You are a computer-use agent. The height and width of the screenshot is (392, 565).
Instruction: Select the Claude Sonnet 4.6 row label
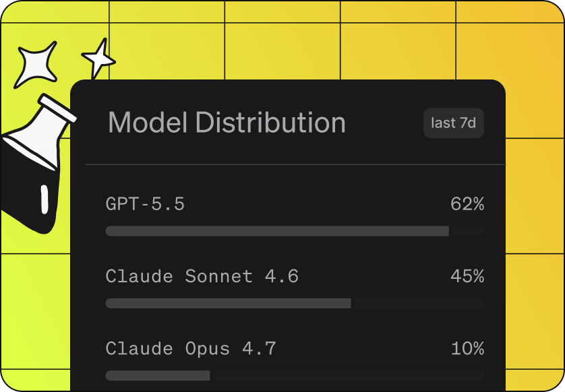pos(202,276)
